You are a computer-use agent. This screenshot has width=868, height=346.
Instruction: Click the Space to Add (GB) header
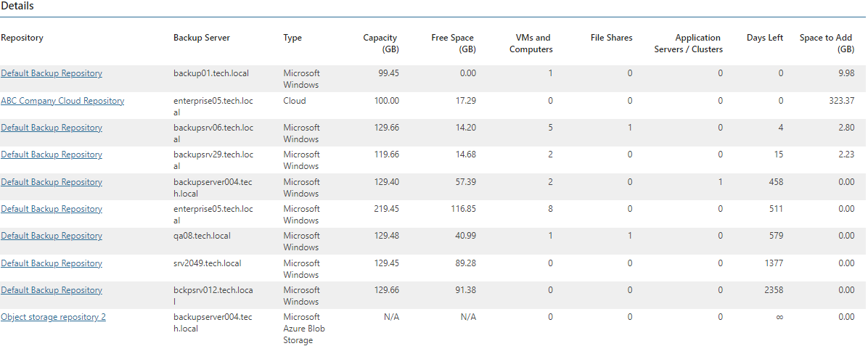827,44
